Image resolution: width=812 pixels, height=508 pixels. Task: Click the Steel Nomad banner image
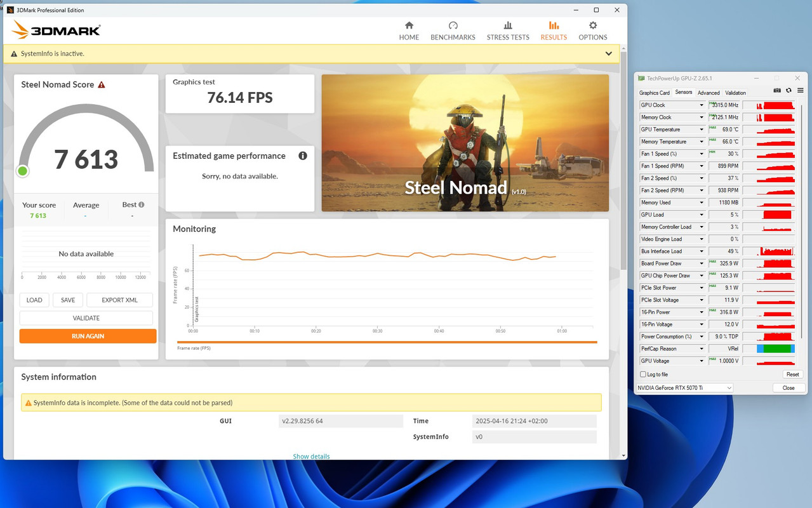(x=465, y=143)
